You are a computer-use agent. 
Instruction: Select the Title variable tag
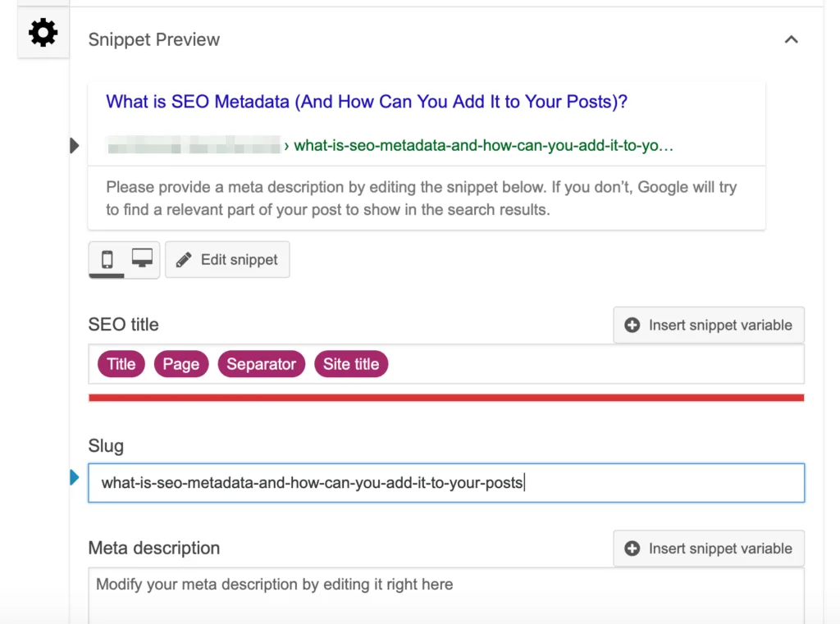pos(121,364)
